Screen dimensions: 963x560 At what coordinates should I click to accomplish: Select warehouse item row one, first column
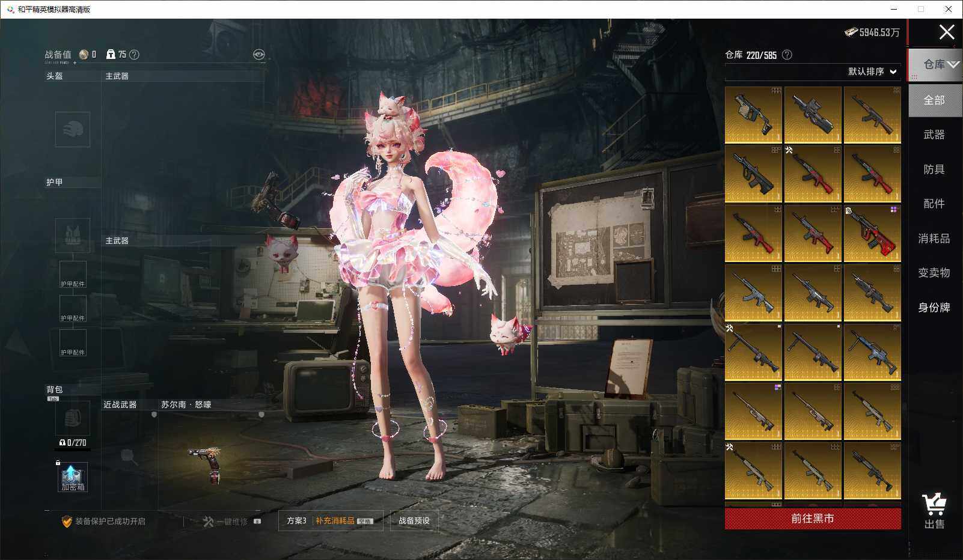coord(753,115)
